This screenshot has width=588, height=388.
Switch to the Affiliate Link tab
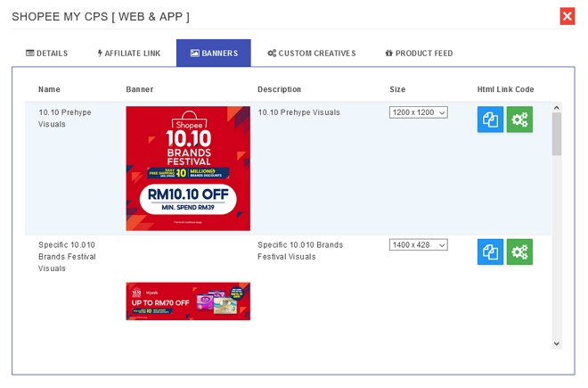[129, 54]
